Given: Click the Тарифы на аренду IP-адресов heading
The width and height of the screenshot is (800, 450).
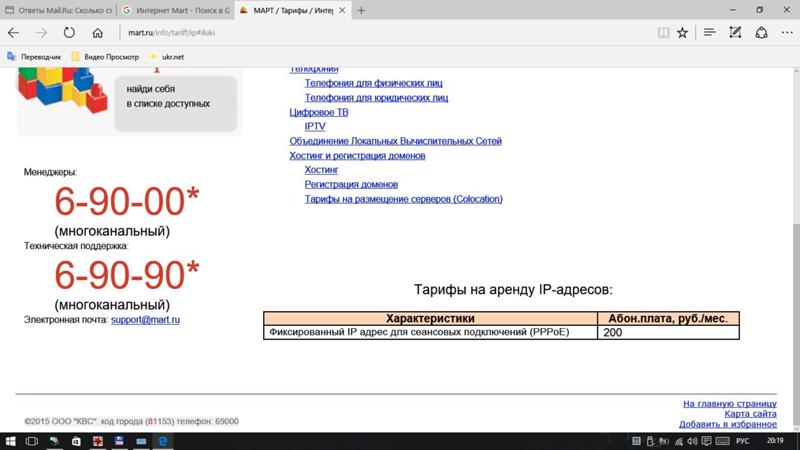Looking at the screenshot, I should pyautogui.click(x=513, y=290).
